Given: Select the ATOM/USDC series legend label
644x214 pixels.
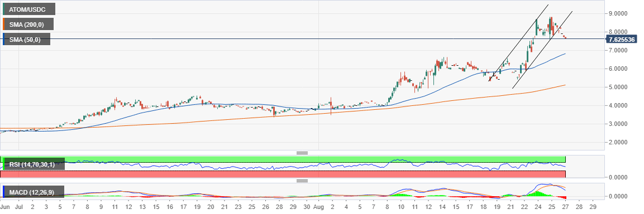Looking at the screenshot, I should [28, 9].
